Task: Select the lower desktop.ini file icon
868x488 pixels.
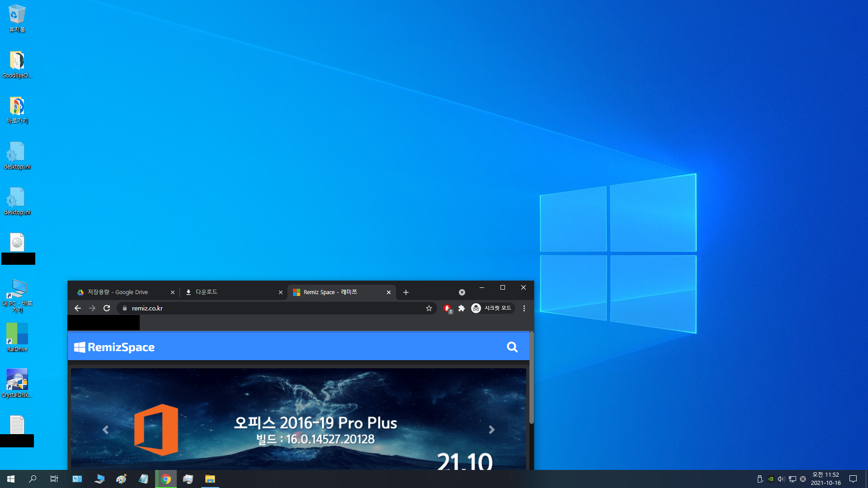Action: [17, 201]
